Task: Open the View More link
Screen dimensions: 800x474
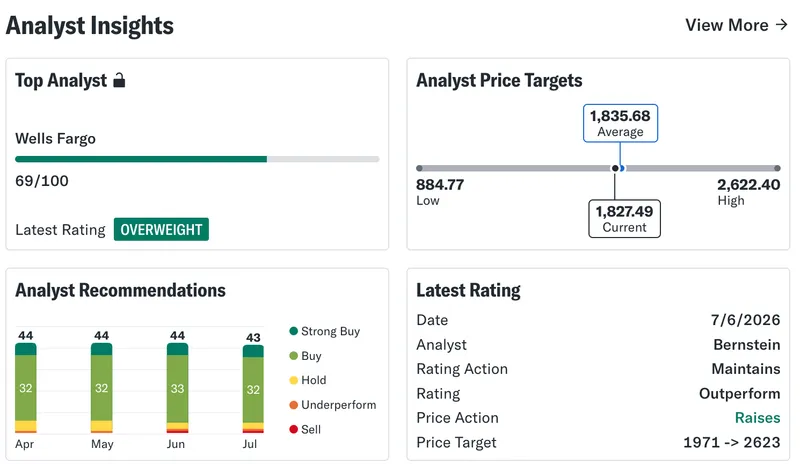Action: [x=736, y=25]
